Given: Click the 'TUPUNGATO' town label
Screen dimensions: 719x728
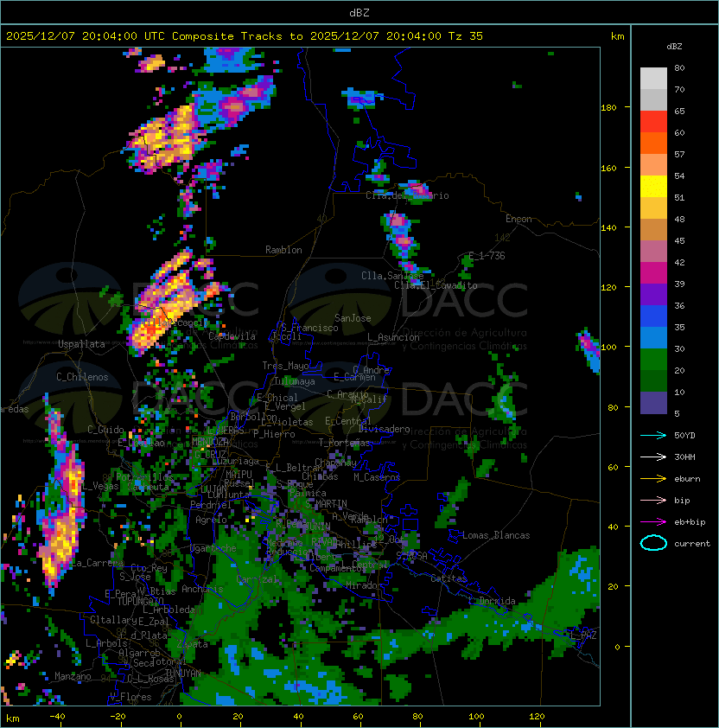Looking at the screenshot, I should 140,601.
